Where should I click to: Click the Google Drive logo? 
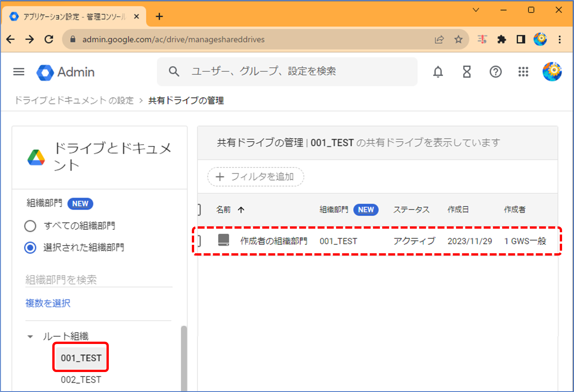pyautogui.click(x=36, y=158)
